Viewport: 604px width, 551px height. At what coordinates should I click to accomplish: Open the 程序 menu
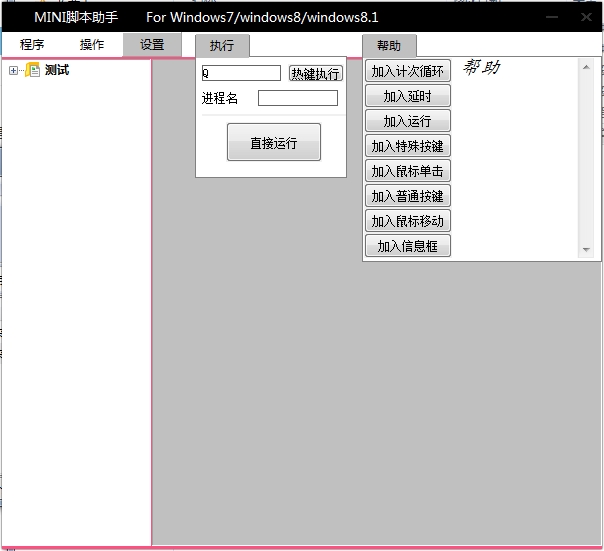(x=32, y=45)
